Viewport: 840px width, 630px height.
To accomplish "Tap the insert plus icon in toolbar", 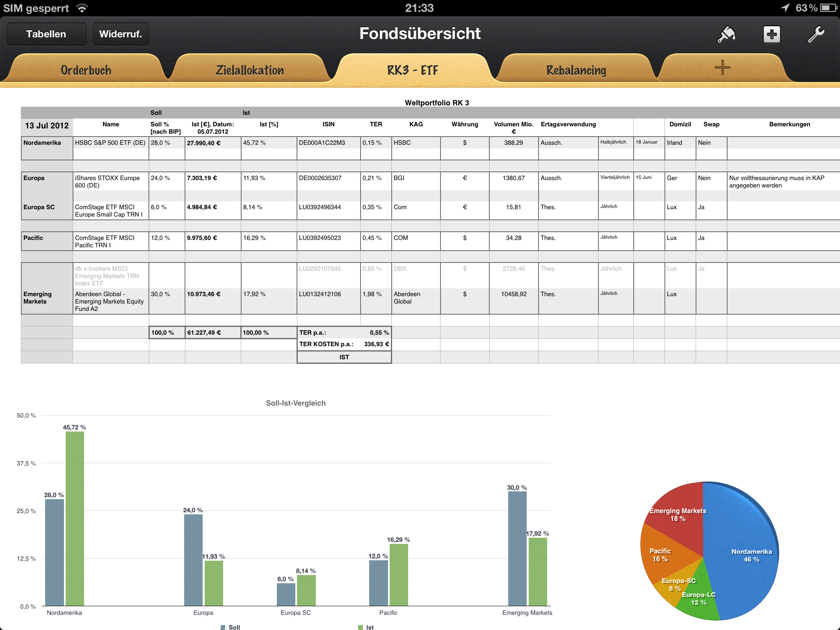I will click(772, 34).
